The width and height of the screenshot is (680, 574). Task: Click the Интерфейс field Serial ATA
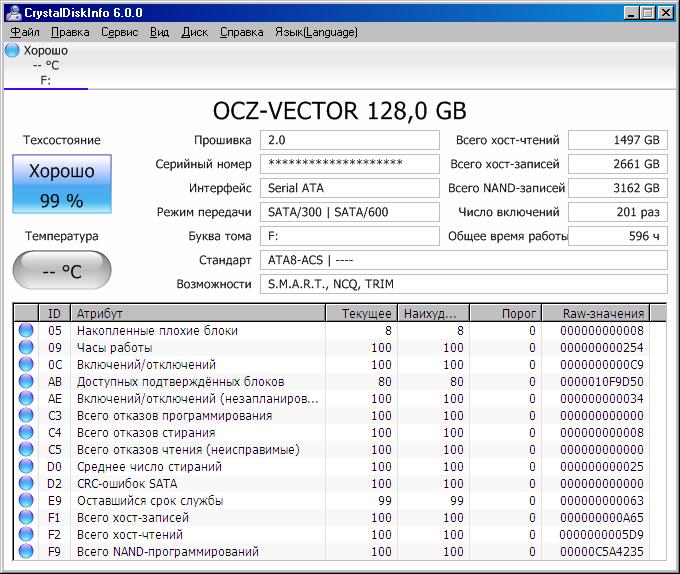[350, 188]
